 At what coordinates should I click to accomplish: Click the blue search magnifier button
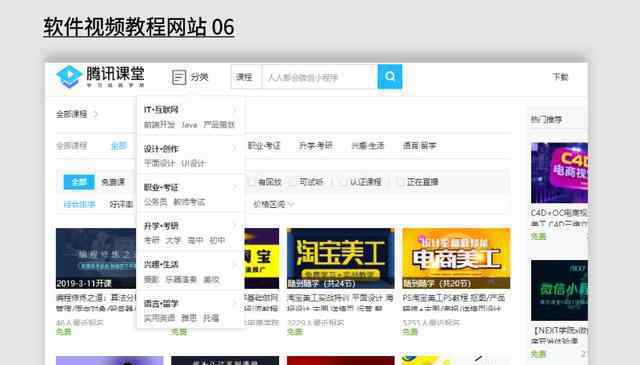[x=390, y=76]
